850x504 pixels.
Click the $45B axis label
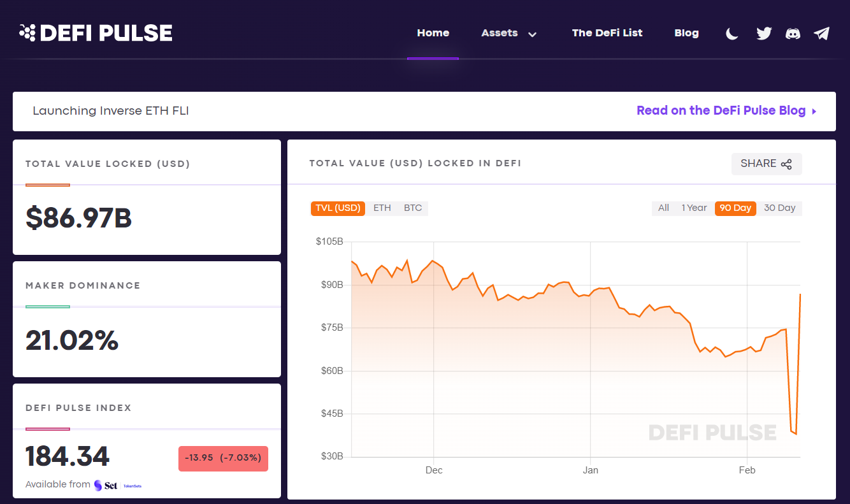[331, 414]
